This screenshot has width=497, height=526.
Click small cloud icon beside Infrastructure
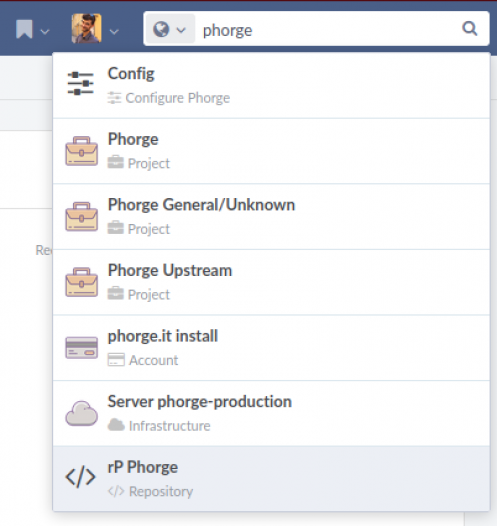pos(116,425)
